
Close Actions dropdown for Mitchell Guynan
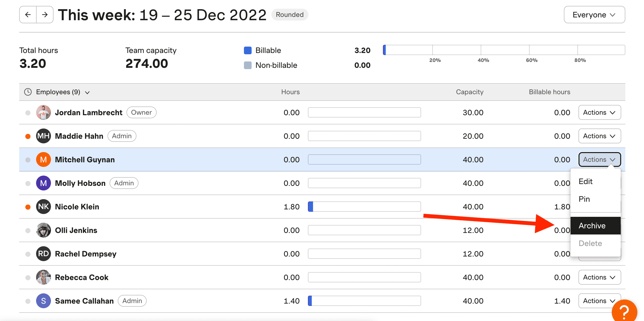click(x=599, y=159)
